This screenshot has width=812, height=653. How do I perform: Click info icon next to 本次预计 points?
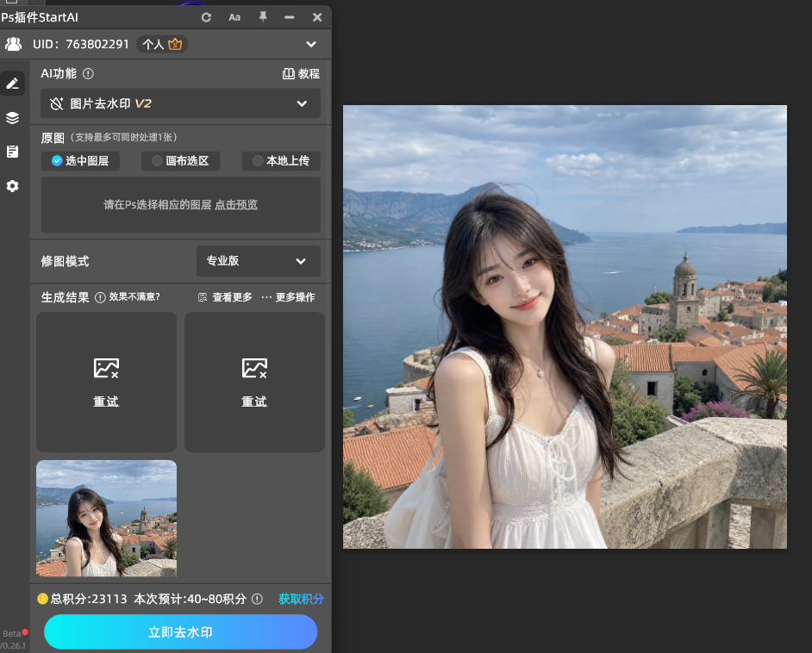pos(258,600)
